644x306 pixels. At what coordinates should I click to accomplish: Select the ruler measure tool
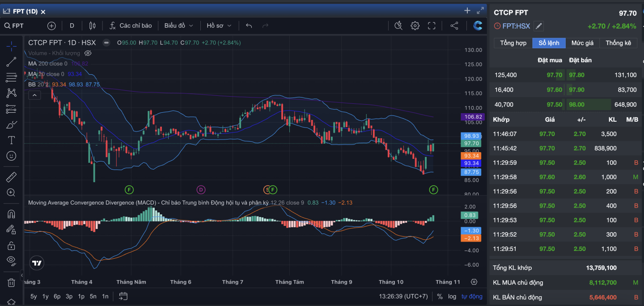[11, 177]
